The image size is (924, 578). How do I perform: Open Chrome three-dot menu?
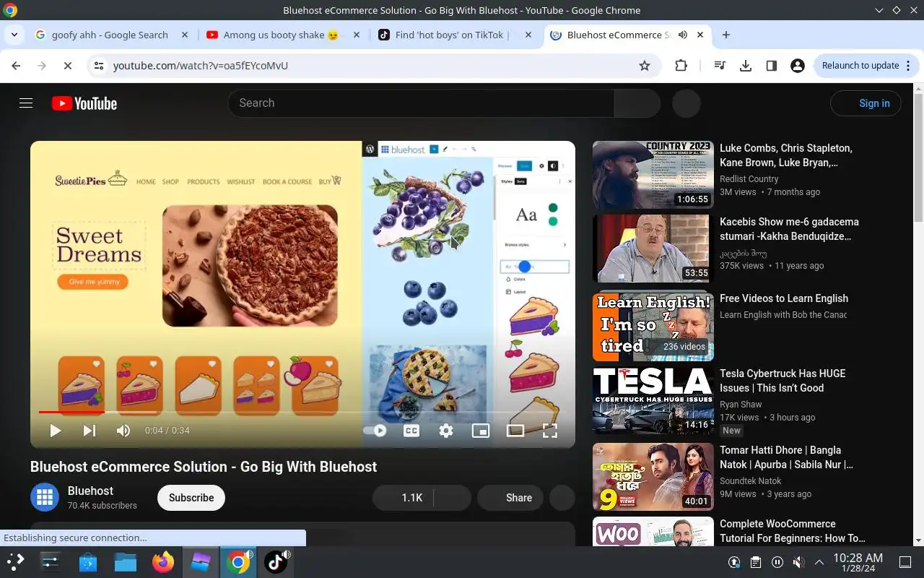[x=908, y=65]
